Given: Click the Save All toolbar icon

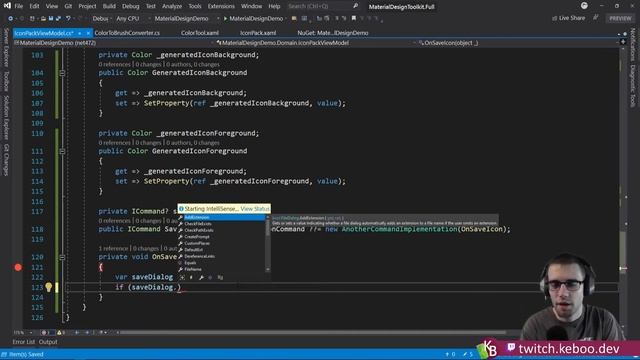Looking at the screenshot, I should pos(58,18).
